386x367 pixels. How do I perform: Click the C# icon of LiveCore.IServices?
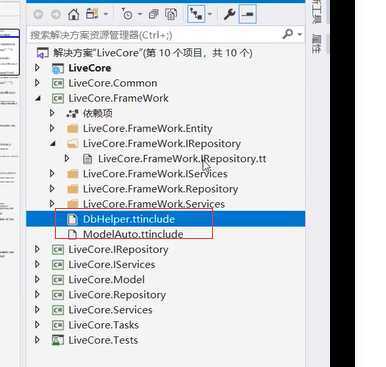[58, 265]
